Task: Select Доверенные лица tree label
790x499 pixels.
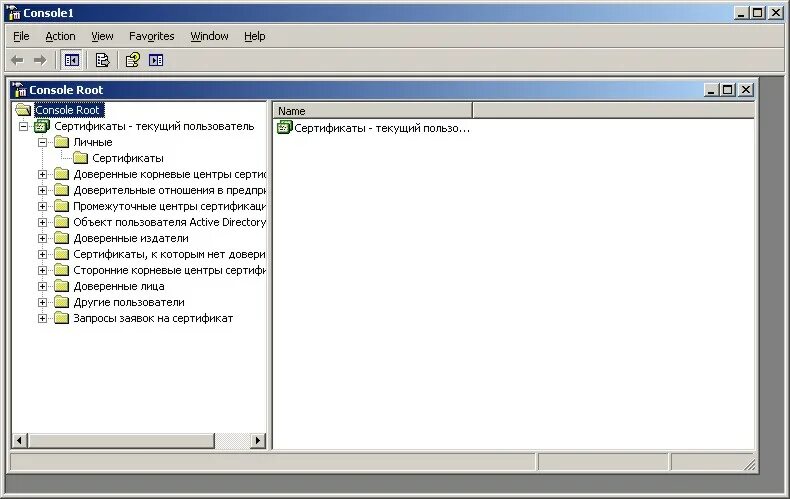Action: [x=119, y=286]
